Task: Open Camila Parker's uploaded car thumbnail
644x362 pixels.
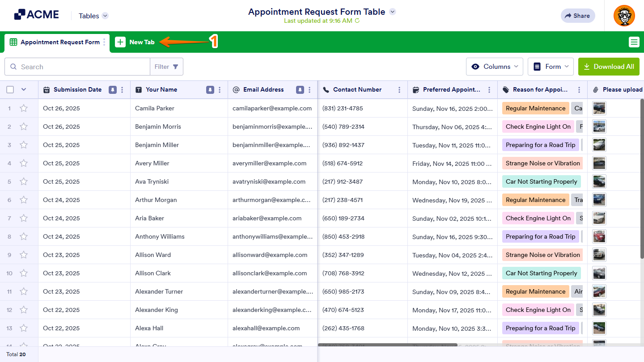Action: click(599, 108)
